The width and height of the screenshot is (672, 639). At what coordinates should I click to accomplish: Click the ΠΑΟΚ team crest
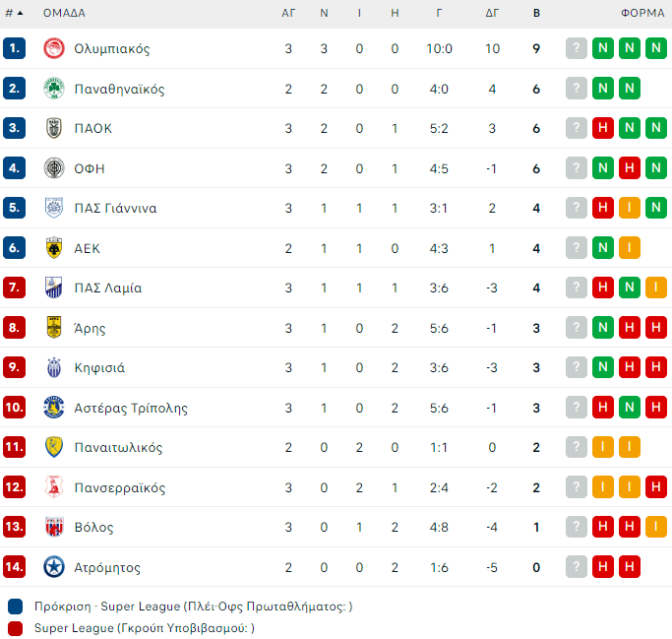[54, 128]
